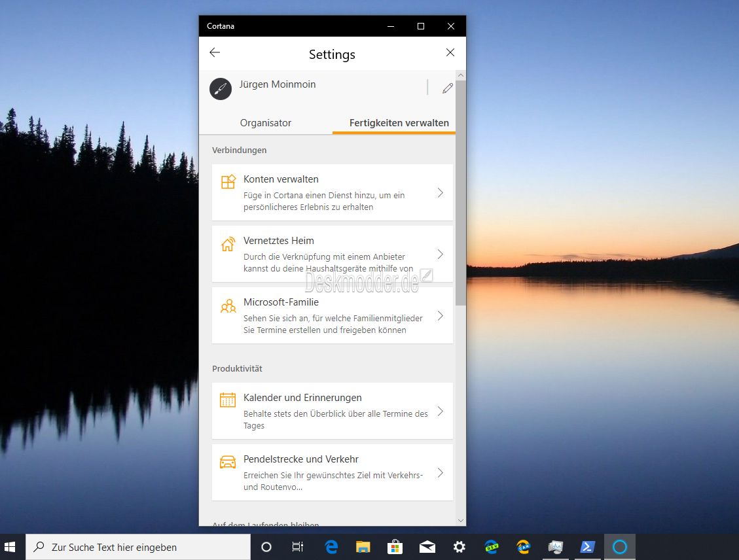This screenshot has width=739, height=560.
Task: Open the Kalender und Erinnerungen title
Action: click(x=302, y=398)
